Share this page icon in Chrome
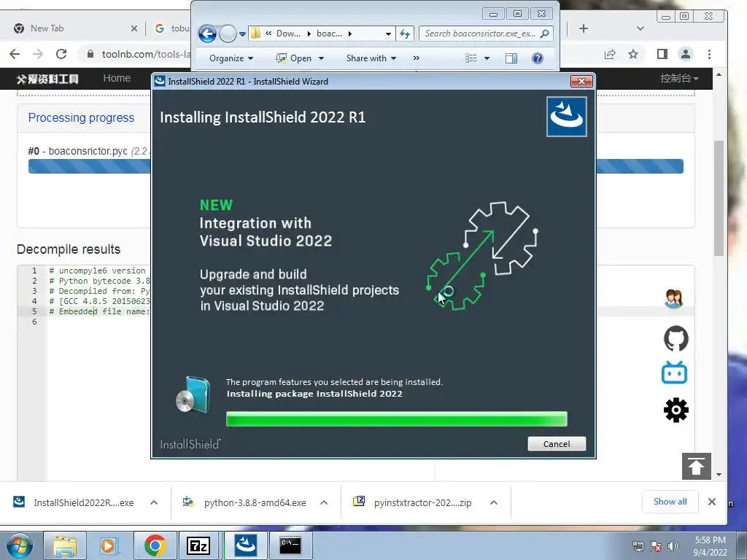 pyautogui.click(x=610, y=54)
